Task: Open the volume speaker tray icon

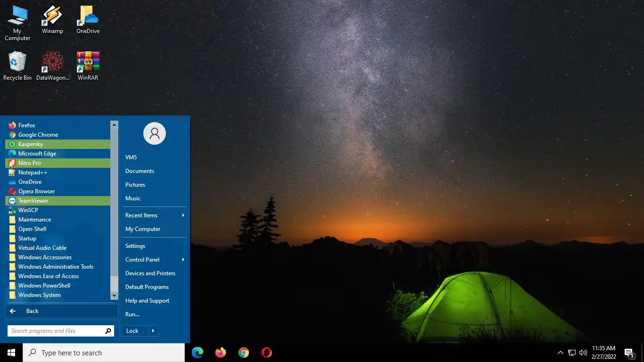Action: tap(583, 353)
